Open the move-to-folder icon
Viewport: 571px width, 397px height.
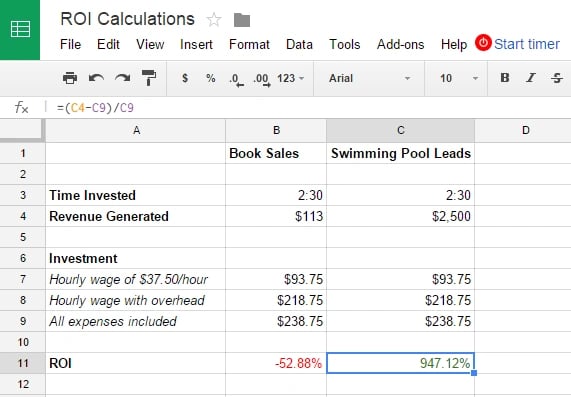(x=242, y=20)
